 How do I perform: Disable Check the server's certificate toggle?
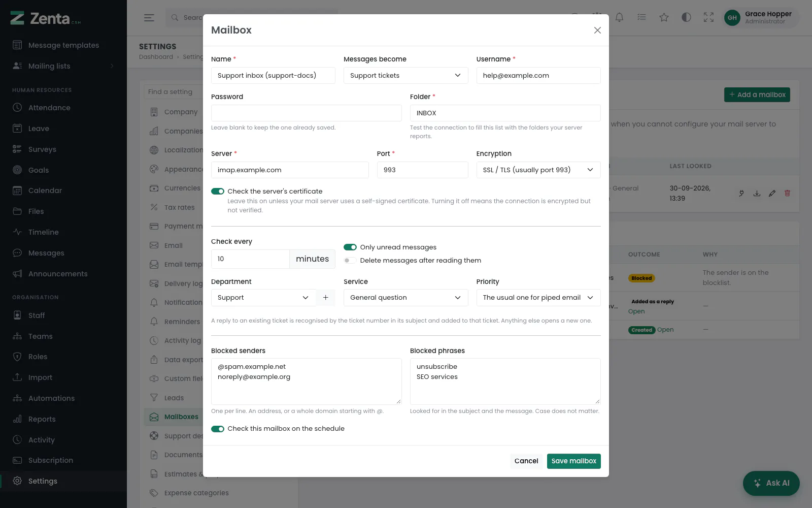[x=218, y=192]
